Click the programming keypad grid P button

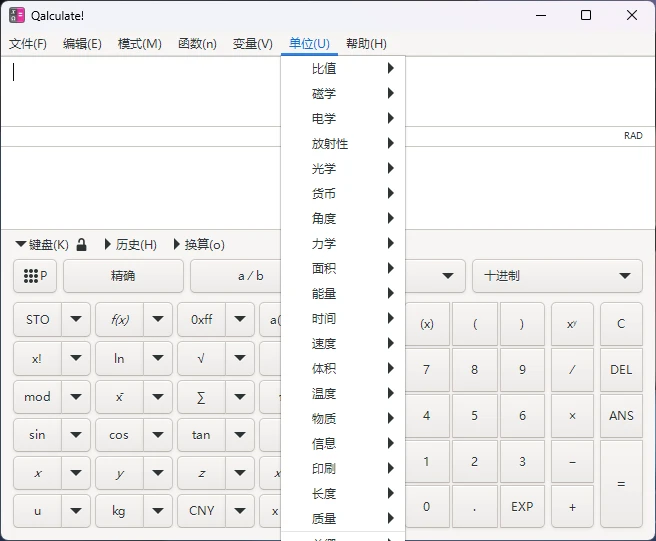35,276
